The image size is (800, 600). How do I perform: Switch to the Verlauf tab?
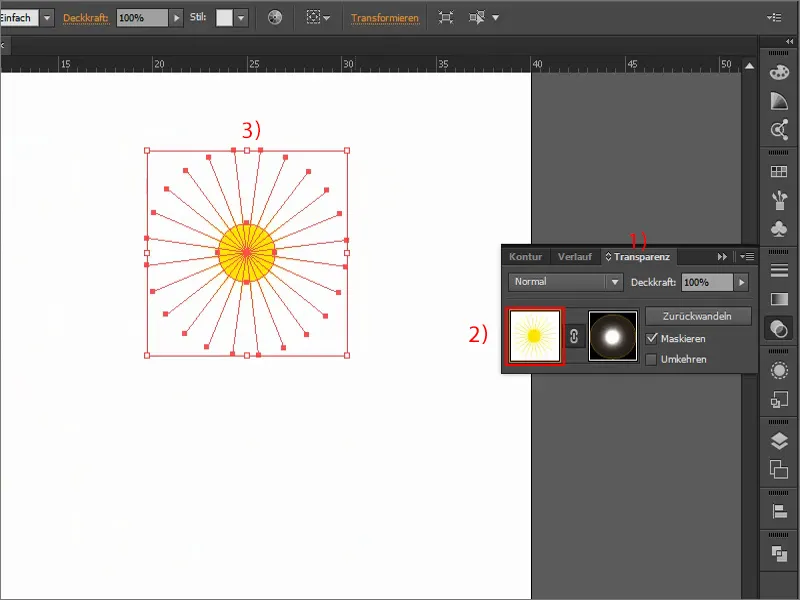tap(574, 257)
